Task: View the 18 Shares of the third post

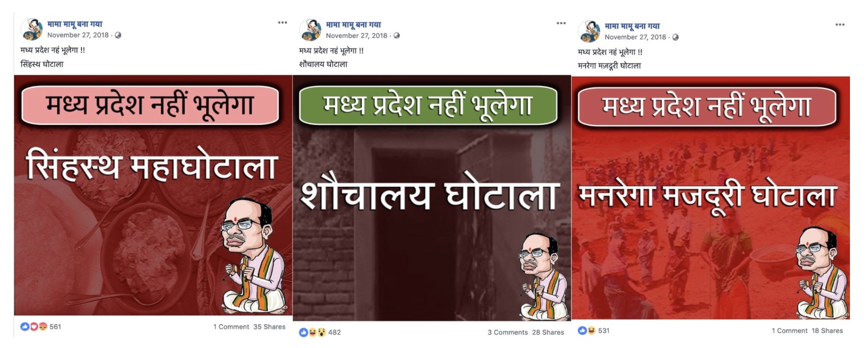Action: click(827, 330)
